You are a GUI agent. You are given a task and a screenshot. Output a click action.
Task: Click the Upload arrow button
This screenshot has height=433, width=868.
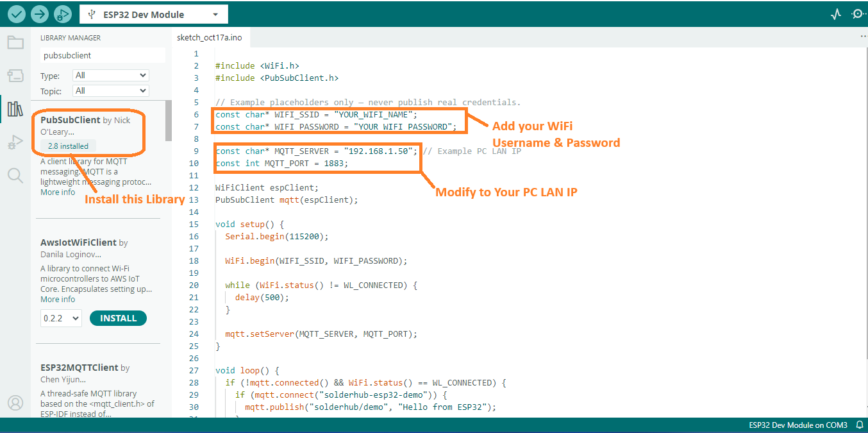40,14
